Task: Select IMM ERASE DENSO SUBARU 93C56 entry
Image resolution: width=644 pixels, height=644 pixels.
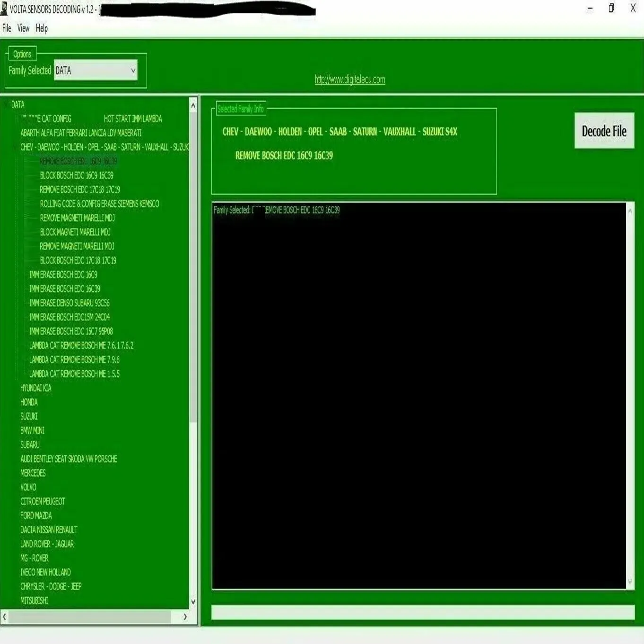Action: pyautogui.click(x=70, y=303)
